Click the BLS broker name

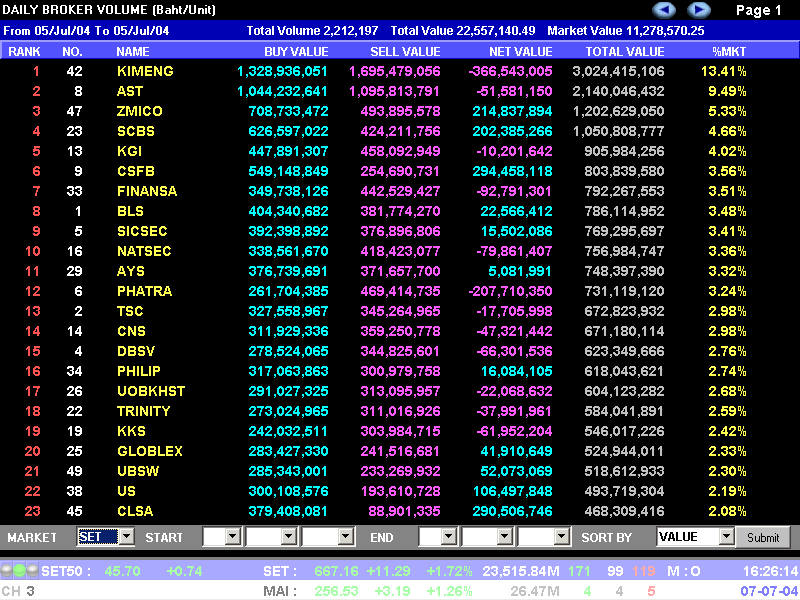(x=130, y=211)
